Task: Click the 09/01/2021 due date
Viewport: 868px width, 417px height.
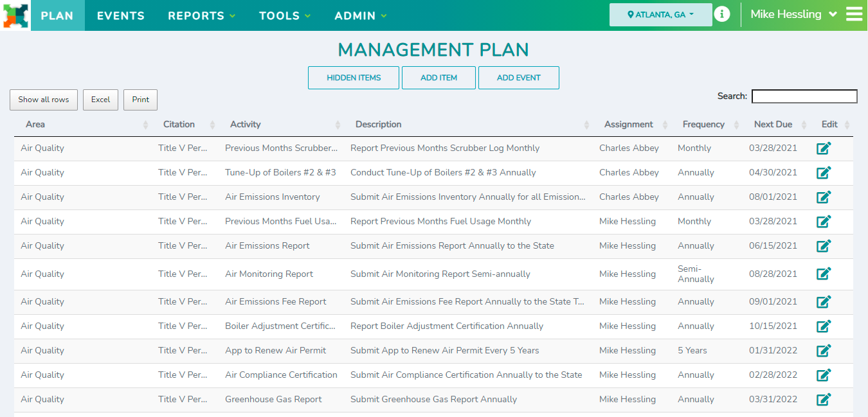Action: pyautogui.click(x=773, y=302)
